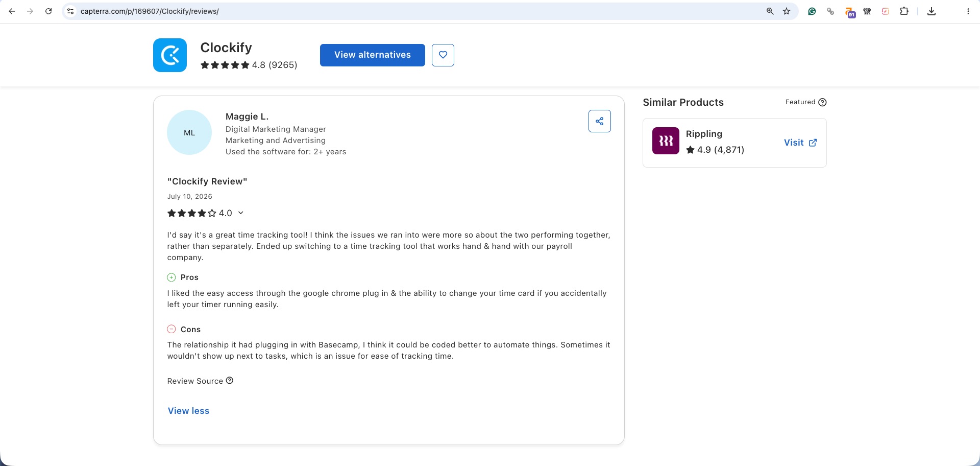Click the Similar Products heading
This screenshot has width=980, height=466.
[x=683, y=102]
